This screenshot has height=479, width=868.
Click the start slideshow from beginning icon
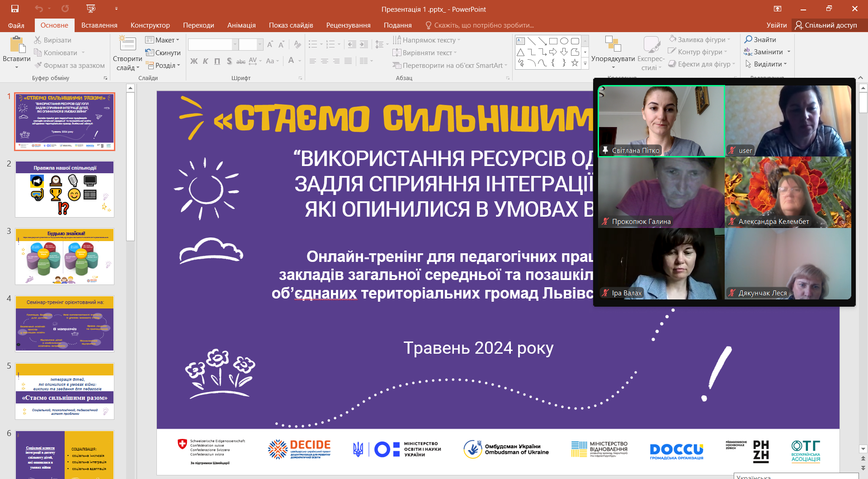[91, 9]
